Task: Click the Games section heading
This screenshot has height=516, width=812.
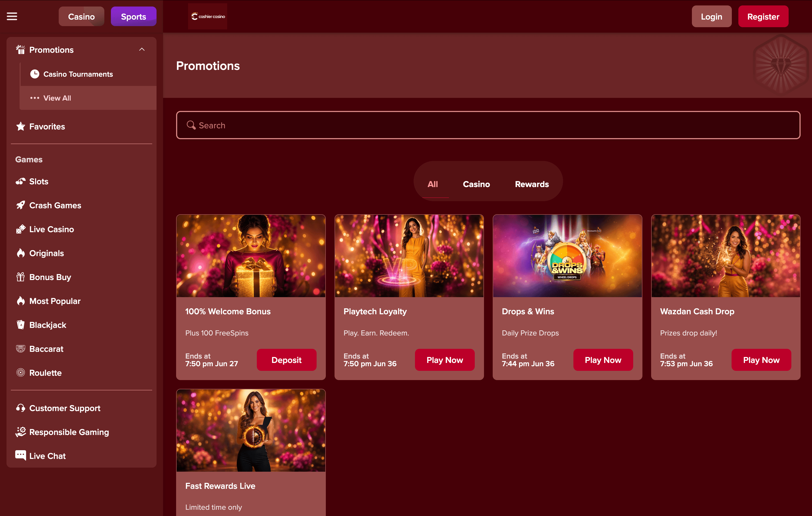Action: [29, 159]
